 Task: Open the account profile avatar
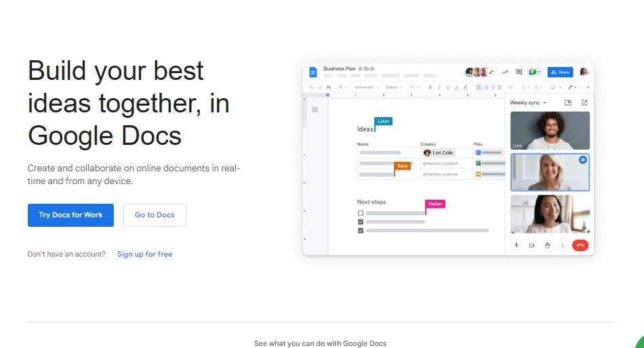[584, 72]
